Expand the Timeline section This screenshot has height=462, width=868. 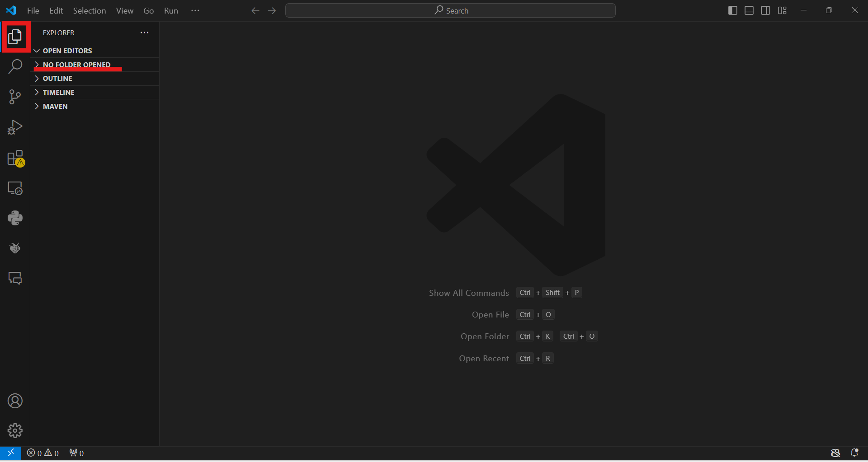[94, 93]
